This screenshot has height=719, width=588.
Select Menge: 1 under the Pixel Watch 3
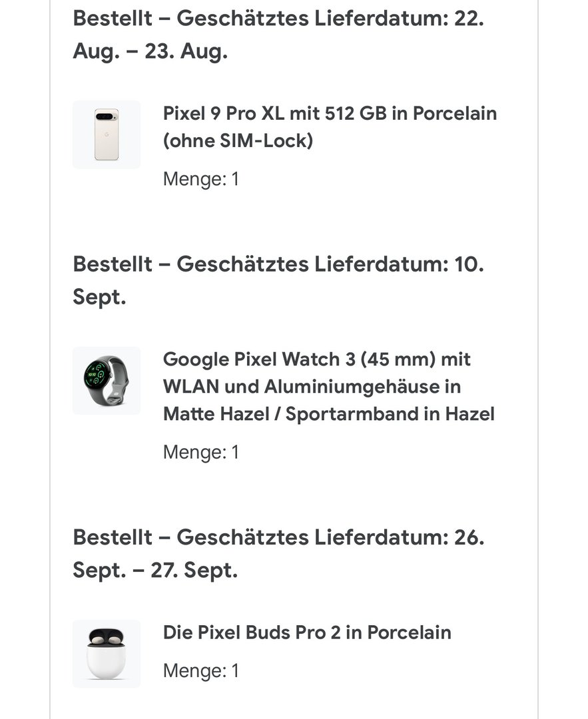[200, 453]
